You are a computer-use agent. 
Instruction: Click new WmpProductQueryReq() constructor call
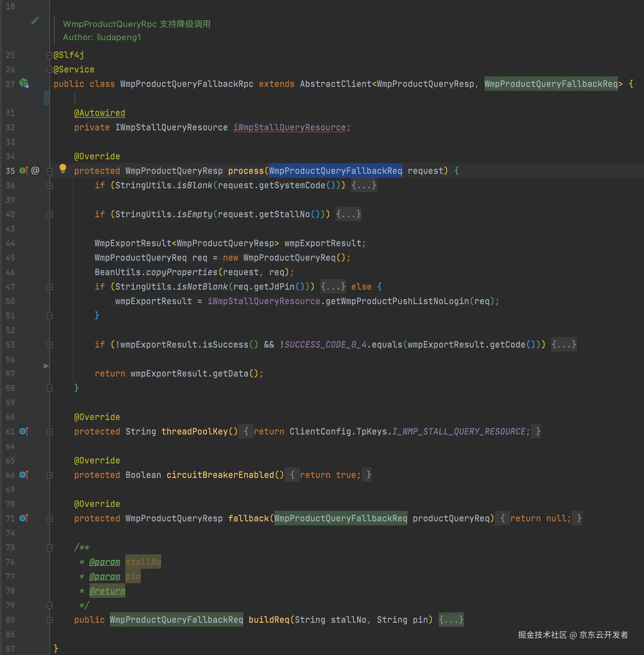tap(284, 258)
